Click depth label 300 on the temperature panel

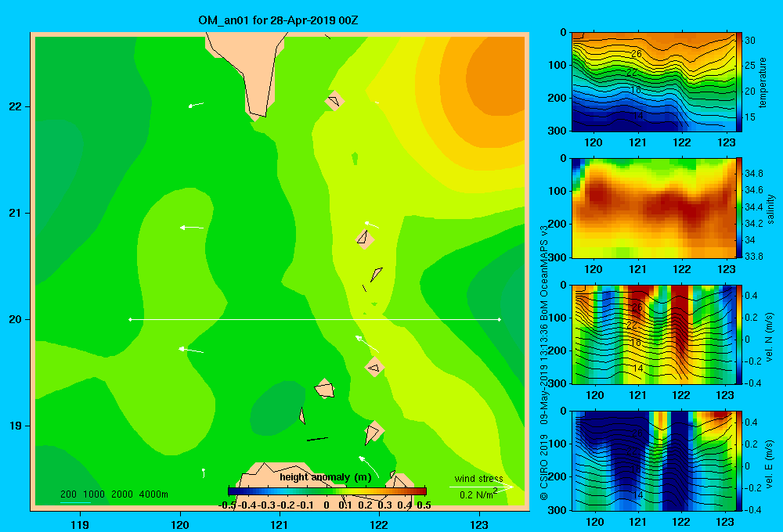[x=557, y=131]
